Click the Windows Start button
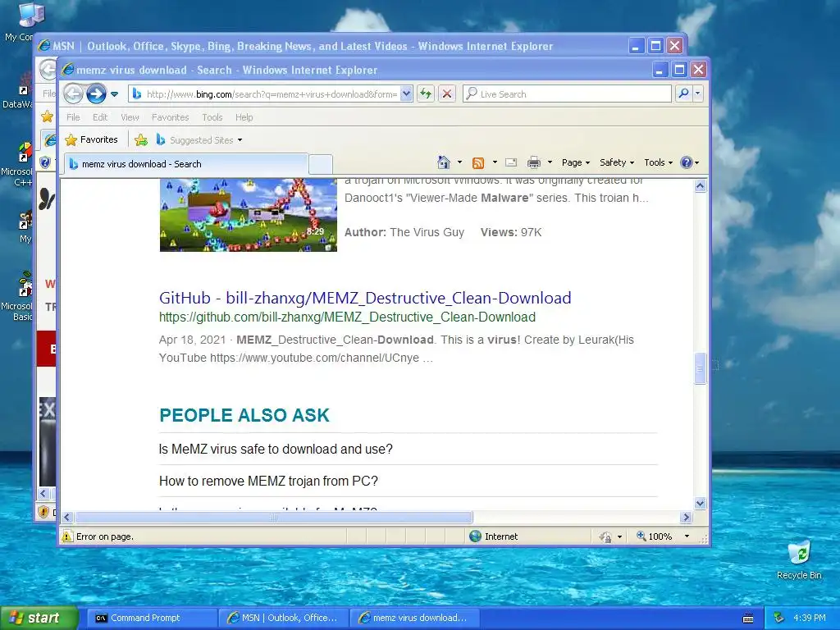 tap(39, 619)
